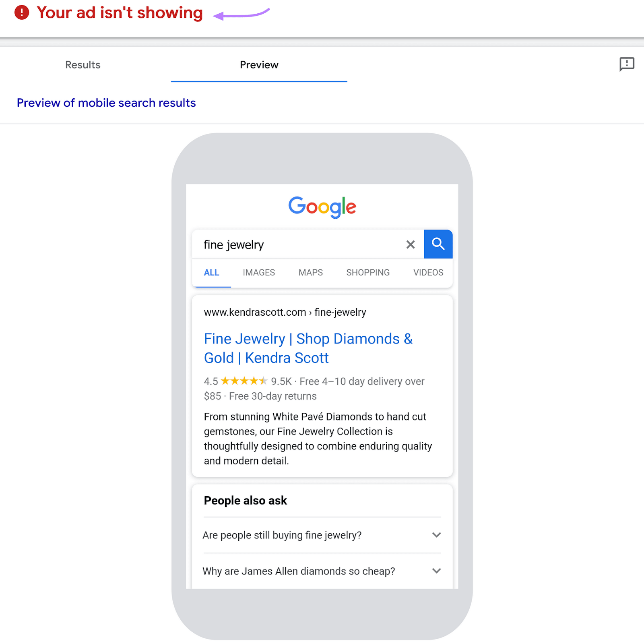Click the blue magnifier search button
644x644 pixels.
(438, 244)
